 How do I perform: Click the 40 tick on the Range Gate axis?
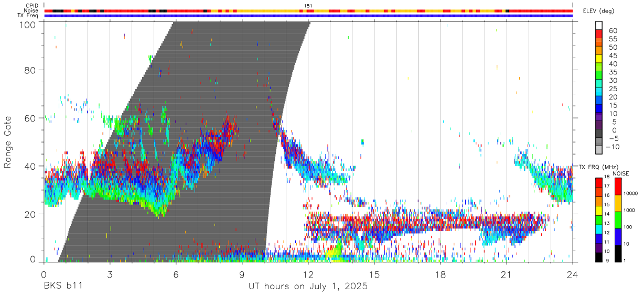point(31,166)
